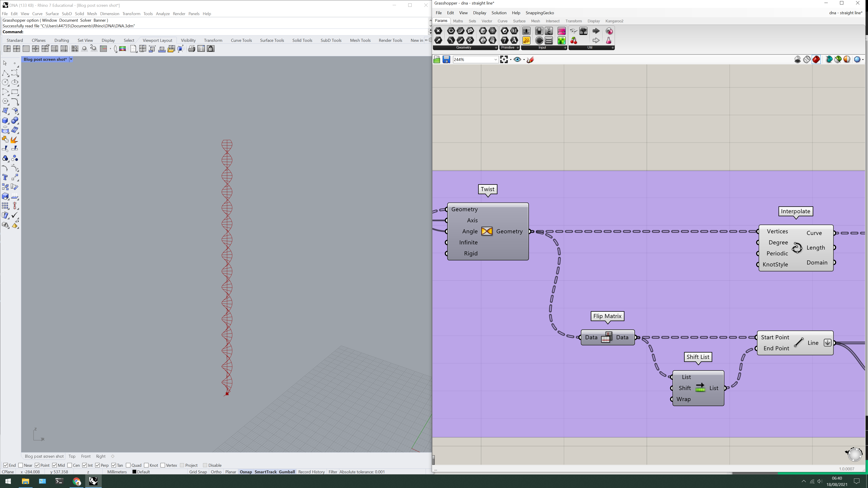Select the Circle tool in Rhino sidebar
The image size is (868, 488).
(5, 82)
